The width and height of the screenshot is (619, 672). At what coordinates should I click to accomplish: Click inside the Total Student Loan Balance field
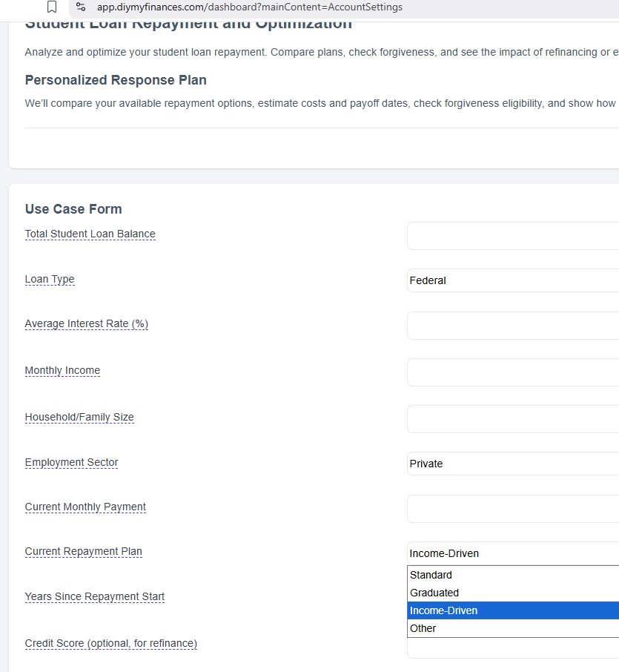coord(512,235)
